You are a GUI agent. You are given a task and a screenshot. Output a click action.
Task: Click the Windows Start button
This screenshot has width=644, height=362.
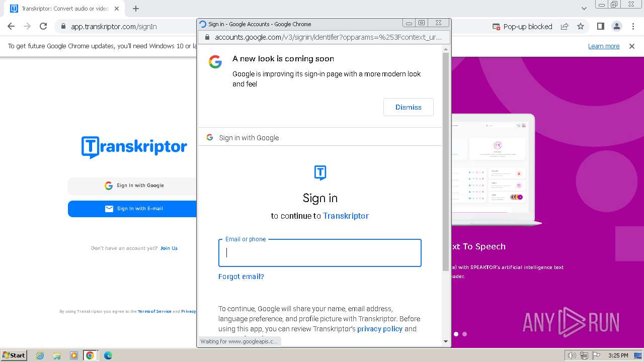pyautogui.click(x=14, y=355)
